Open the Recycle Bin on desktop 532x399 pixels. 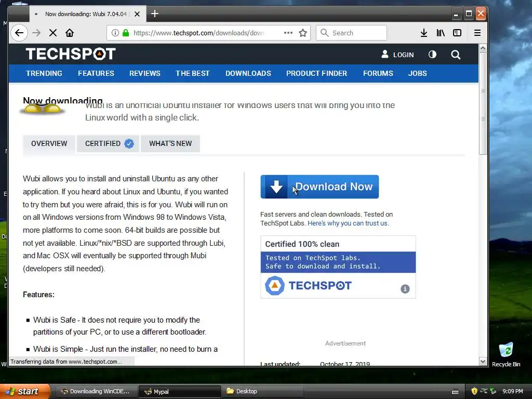point(506,354)
